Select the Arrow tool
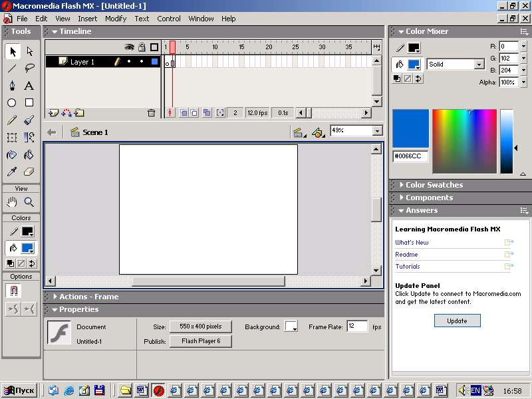The height and width of the screenshot is (399, 532). (x=13, y=52)
